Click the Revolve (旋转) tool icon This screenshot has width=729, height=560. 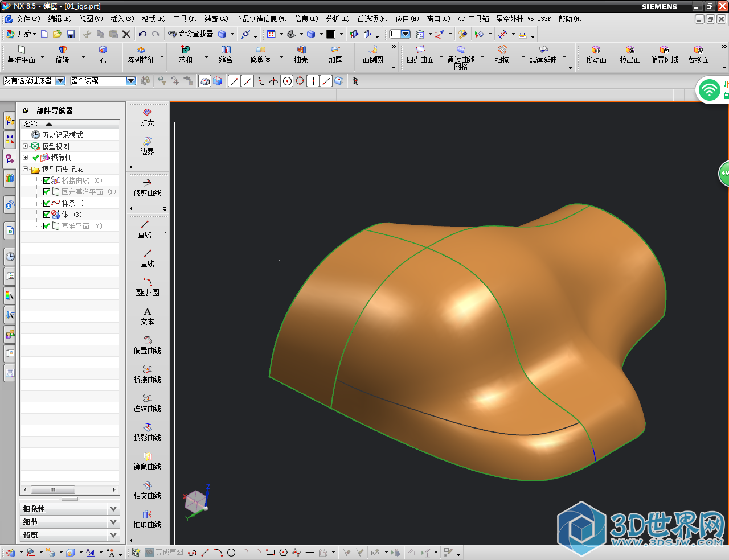[62, 55]
